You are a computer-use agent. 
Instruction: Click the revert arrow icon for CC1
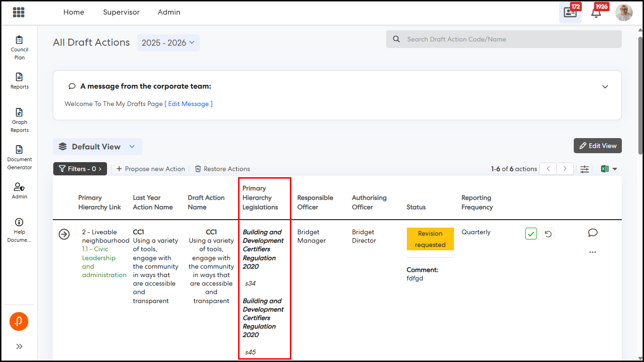pos(548,234)
